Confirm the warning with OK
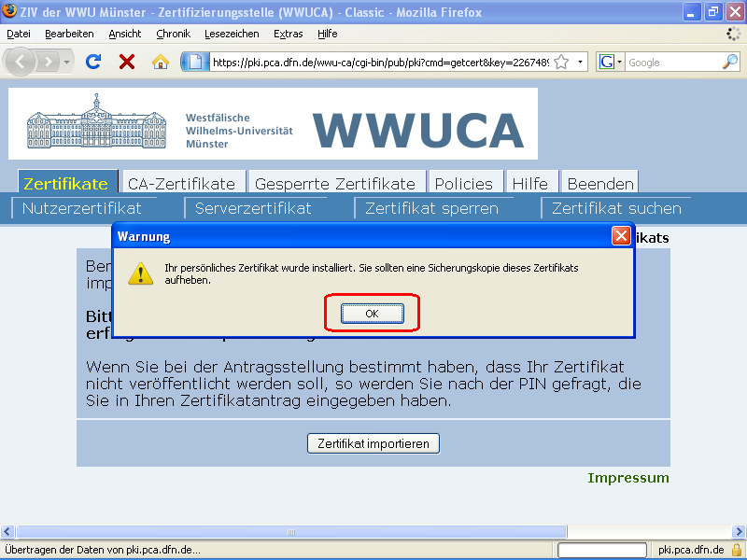 click(371, 313)
